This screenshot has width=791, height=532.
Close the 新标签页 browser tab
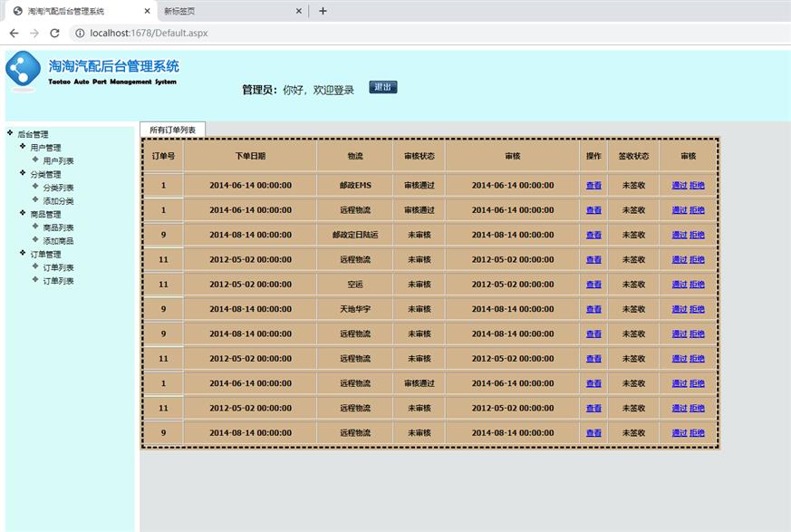[298, 11]
